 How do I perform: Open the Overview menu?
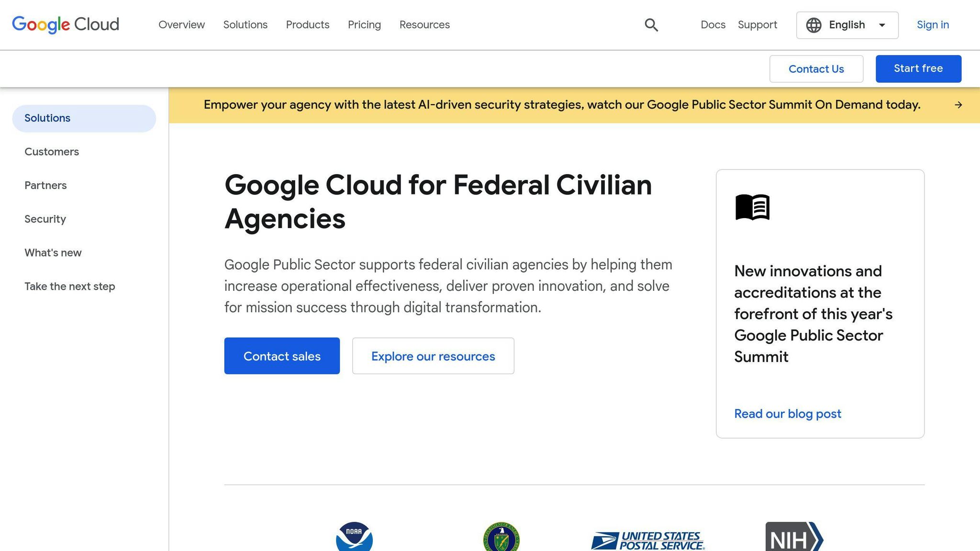(181, 25)
